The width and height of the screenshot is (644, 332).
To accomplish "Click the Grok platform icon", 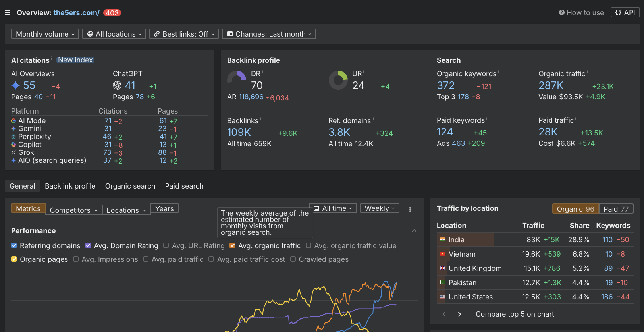I will click(13, 152).
